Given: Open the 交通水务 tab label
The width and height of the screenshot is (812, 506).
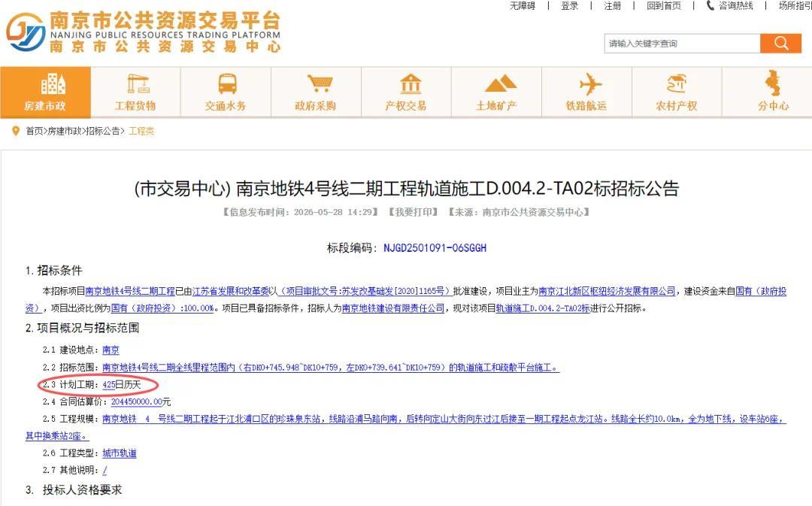Looking at the screenshot, I should tap(226, 106).
